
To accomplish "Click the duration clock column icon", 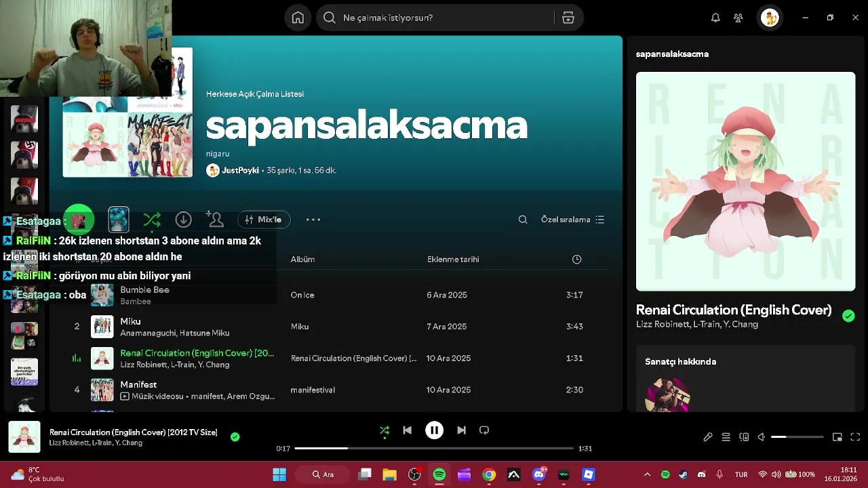I will tap(577, 259).
